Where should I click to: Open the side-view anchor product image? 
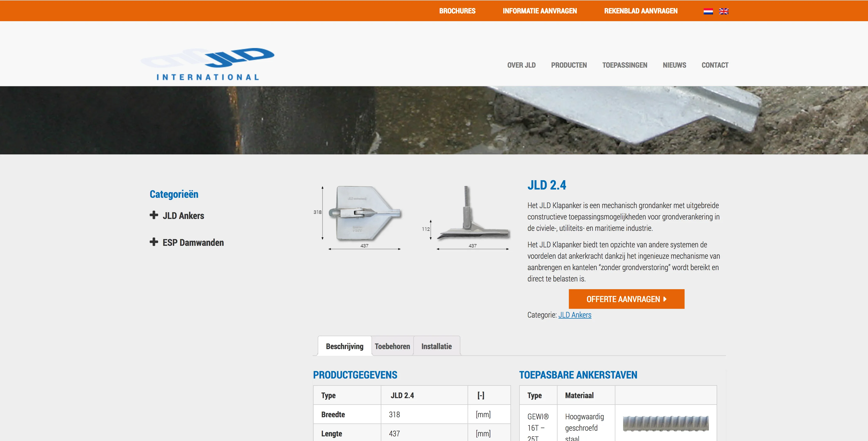coord(466,218)
